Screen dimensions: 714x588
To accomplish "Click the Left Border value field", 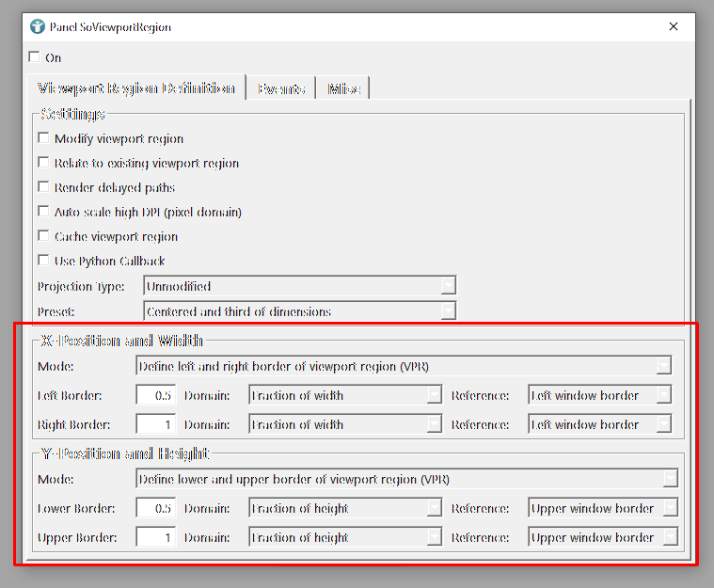I will 156,396.
